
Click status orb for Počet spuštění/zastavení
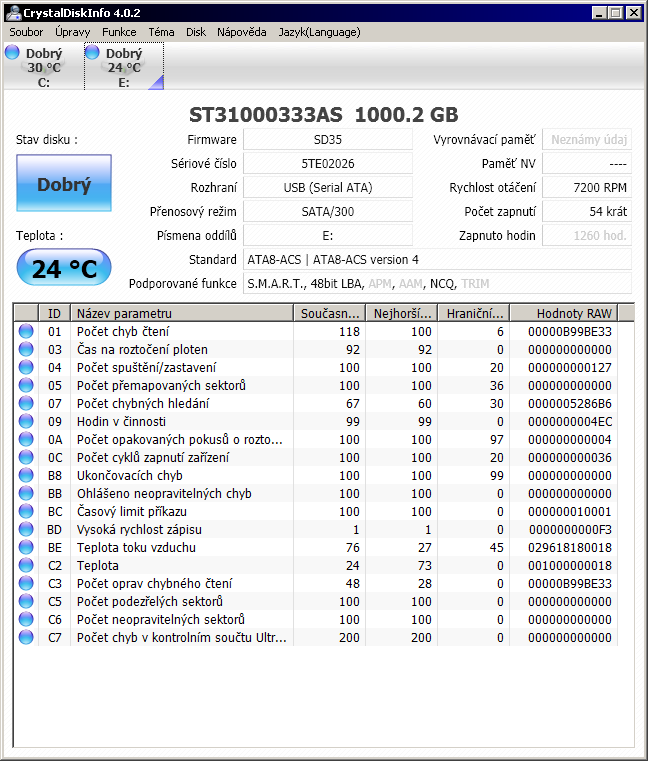click(x=26, y=367)
